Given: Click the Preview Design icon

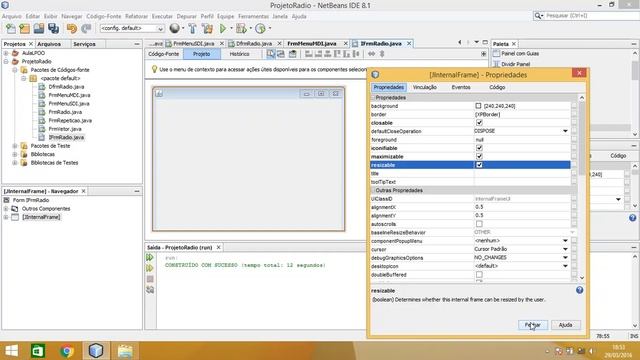Looking at the screenshot, I should pyautogui.click(x=293, y=54).
